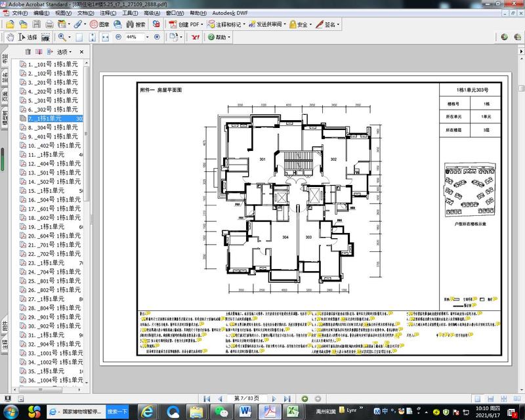
Task: Select the 选择 text select tool
Action: point(28,37)
